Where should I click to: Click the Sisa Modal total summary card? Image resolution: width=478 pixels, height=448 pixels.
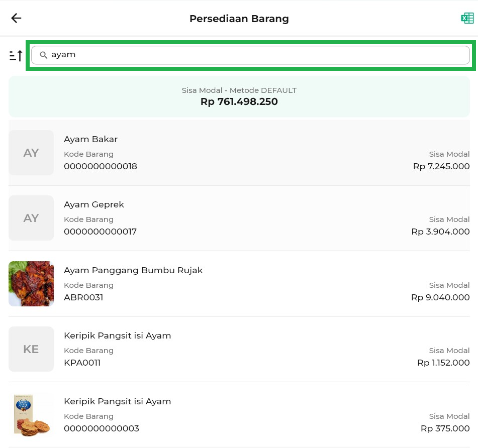click(x=239, y=96)
